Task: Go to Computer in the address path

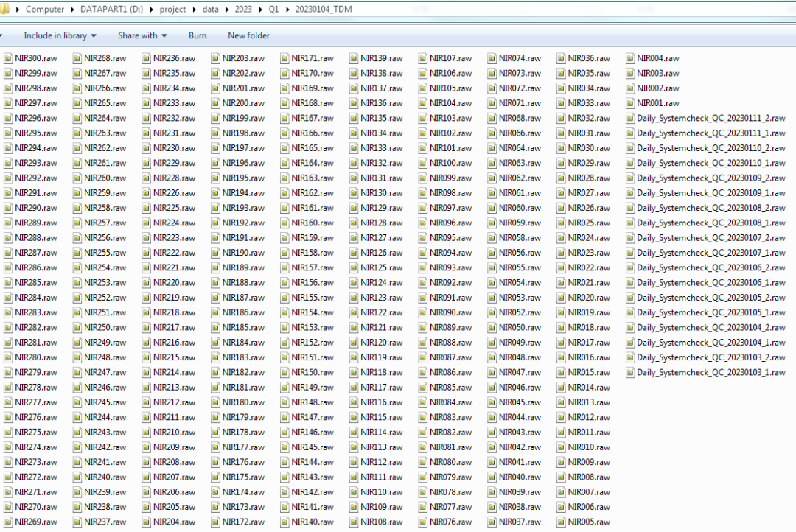Action: [45, 9]
